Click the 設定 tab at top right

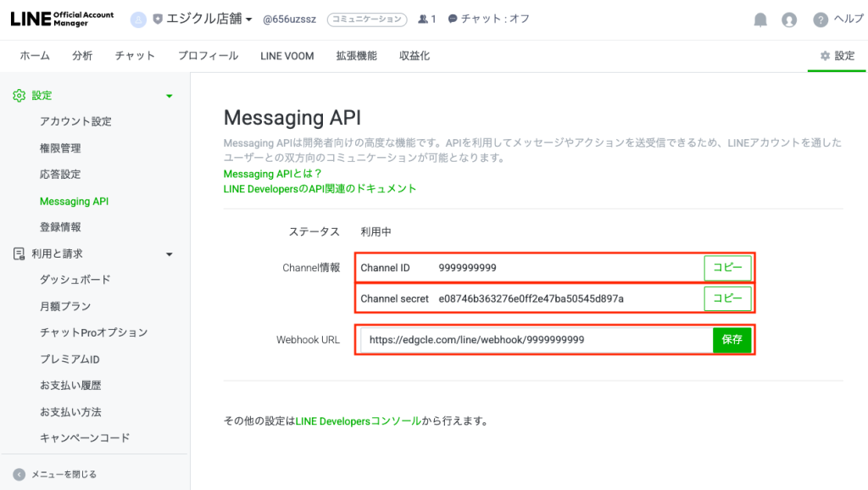tap(837, 56)
